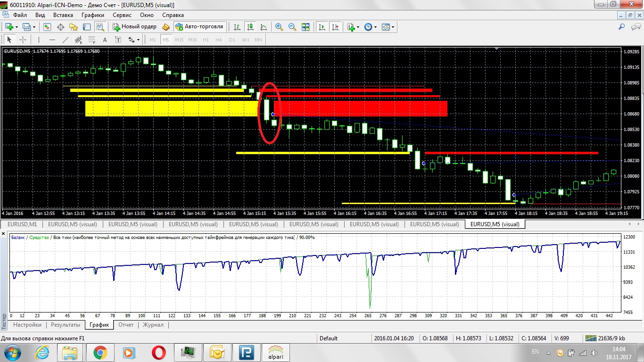Switch to bar chart icon

point(237,27)
